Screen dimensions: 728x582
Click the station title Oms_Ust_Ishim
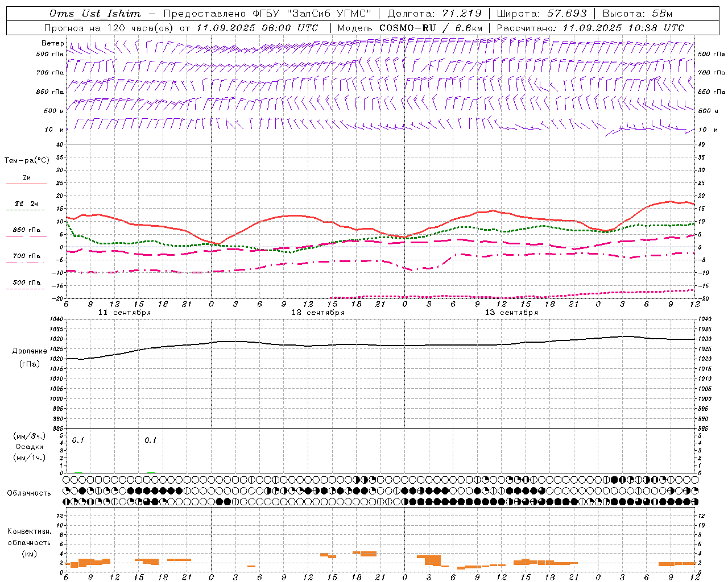94,14
